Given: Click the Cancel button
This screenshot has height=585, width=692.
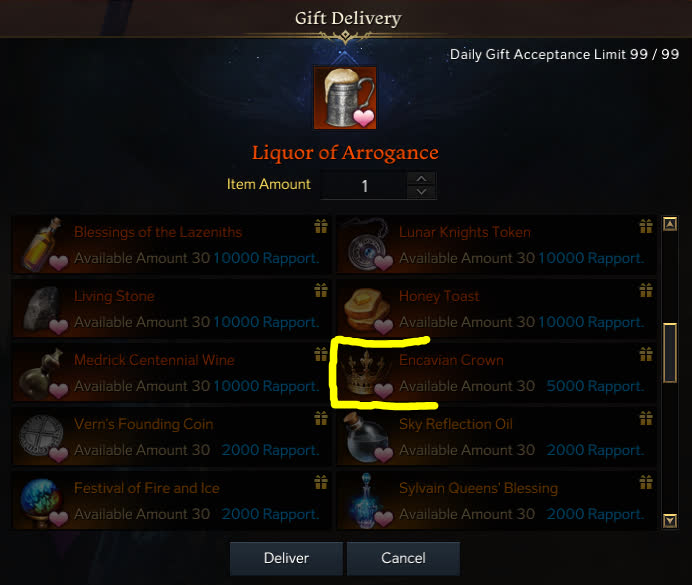Looking at the screenshot, I should click(x=403, y=558).
